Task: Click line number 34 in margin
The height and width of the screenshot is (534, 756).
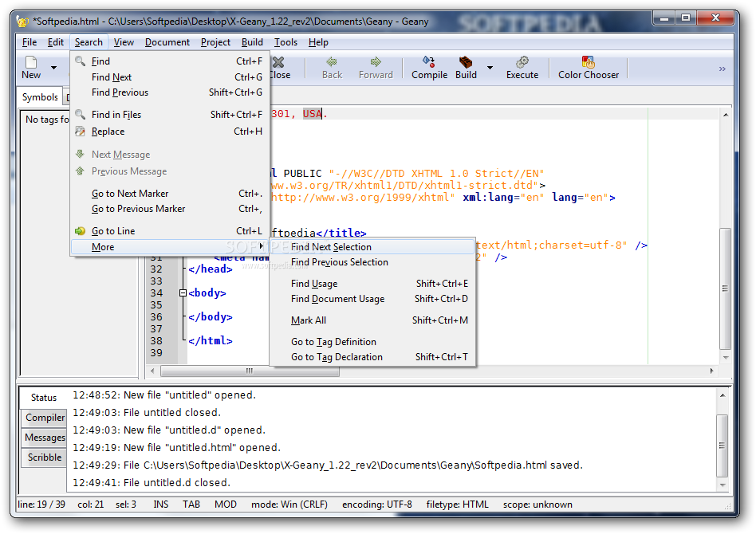Action: (x=156, y=293)
